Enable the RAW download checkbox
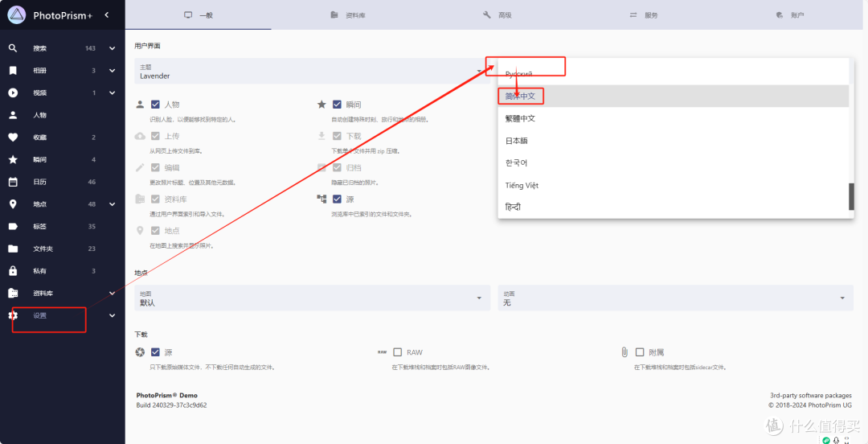Image resolution: width=868 pixels, height=444 pixels. coord(398,352)
